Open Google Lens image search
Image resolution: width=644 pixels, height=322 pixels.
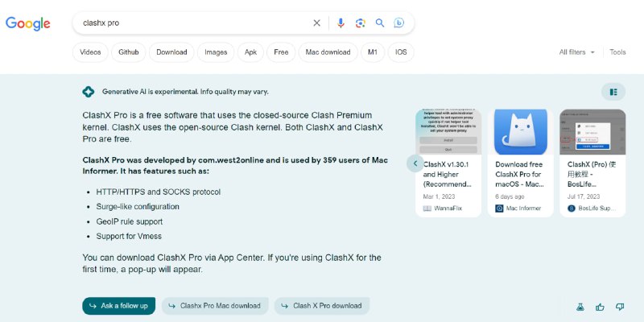pyautogui.click(x=360, y=23)
